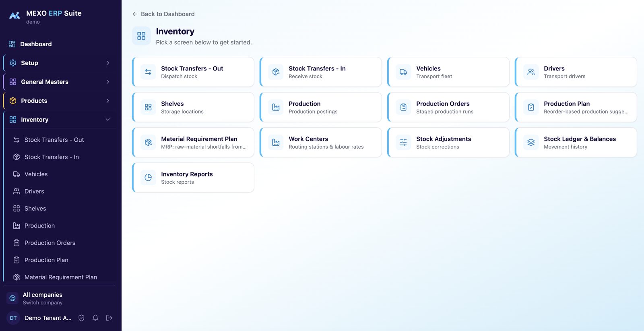The image size is (644, 331).
Task: Click the DT user avatar
Action: point(13,318)
